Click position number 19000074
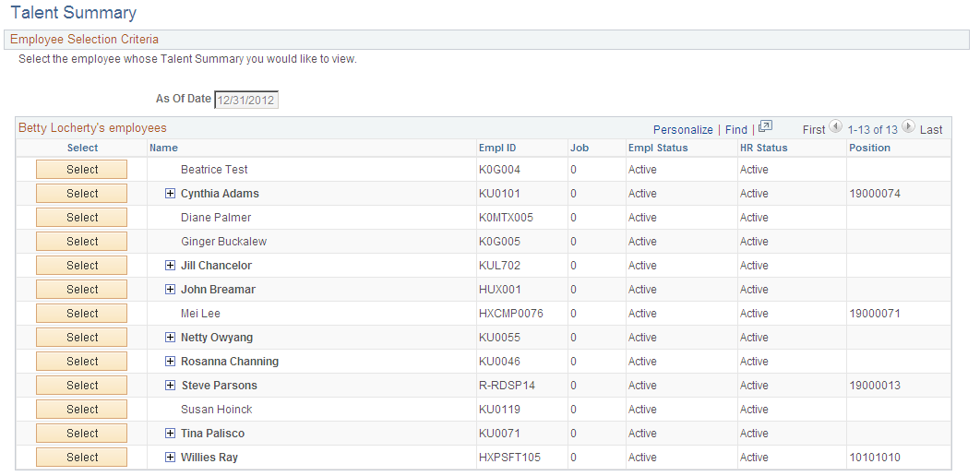Image resolution: width=980 pixels, height=476 pixels. (875, 194)
